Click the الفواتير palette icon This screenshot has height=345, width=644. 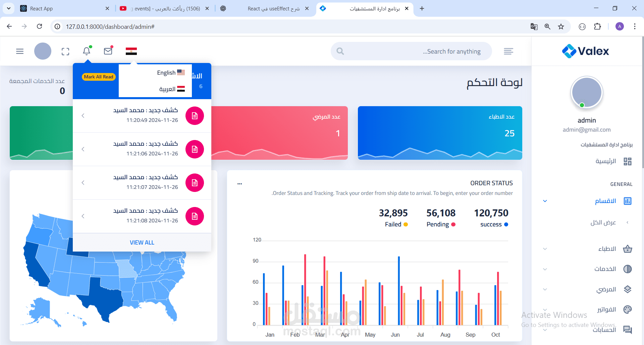click(628, 309)
